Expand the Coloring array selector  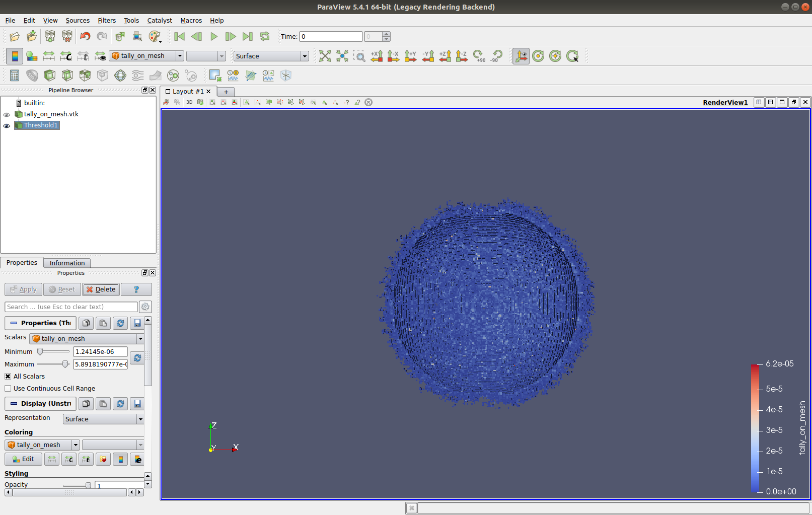(41, 445)
